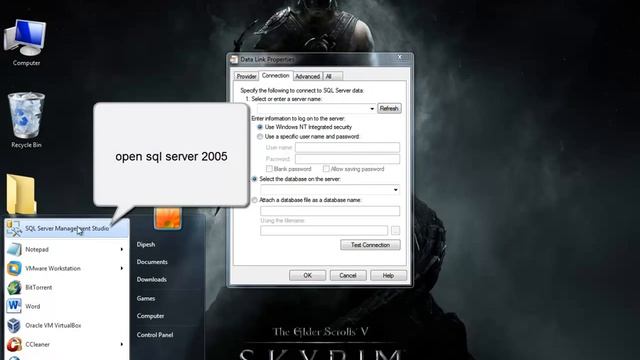This screenshot has height=360, width=640.
Task: Click the Notepad icon in Start menu
Action: (14, 249)
